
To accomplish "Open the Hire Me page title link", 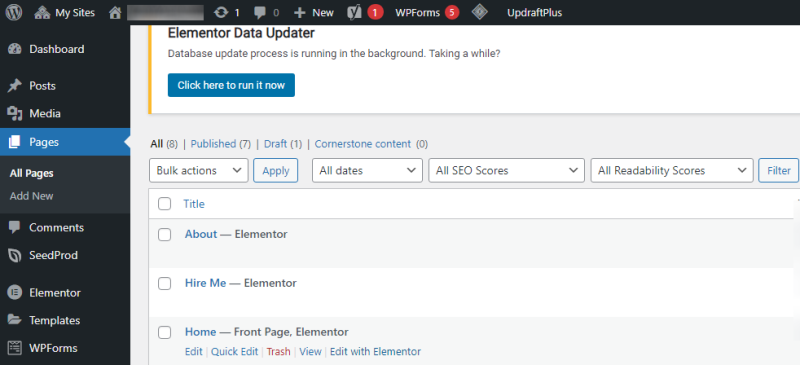I will coord(206,283).
